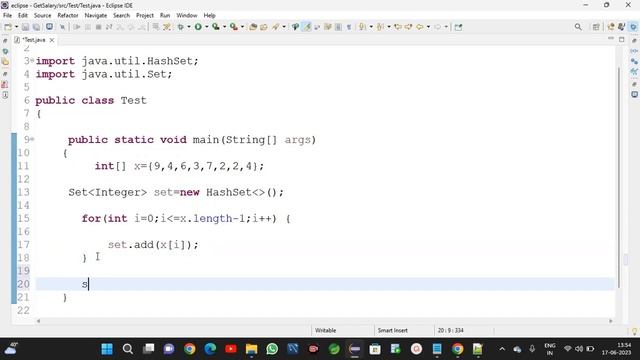Open File Explorer from the taskbar
640x360 pixels.
pos(251,349)
